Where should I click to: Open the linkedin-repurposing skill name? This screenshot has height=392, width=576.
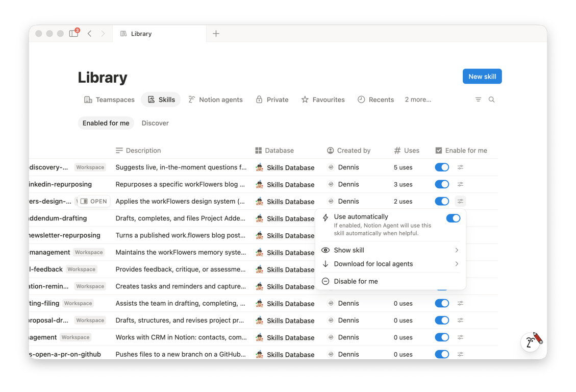click(x=60, y=184)
